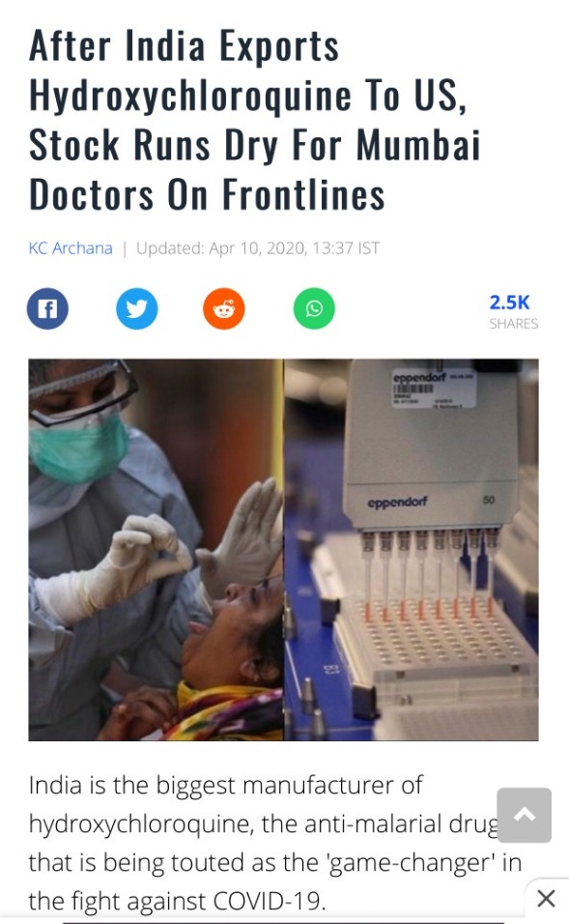Click the article headline text
Image resolution: width=569 pixels, height=924 pixels.
point(254,120)
